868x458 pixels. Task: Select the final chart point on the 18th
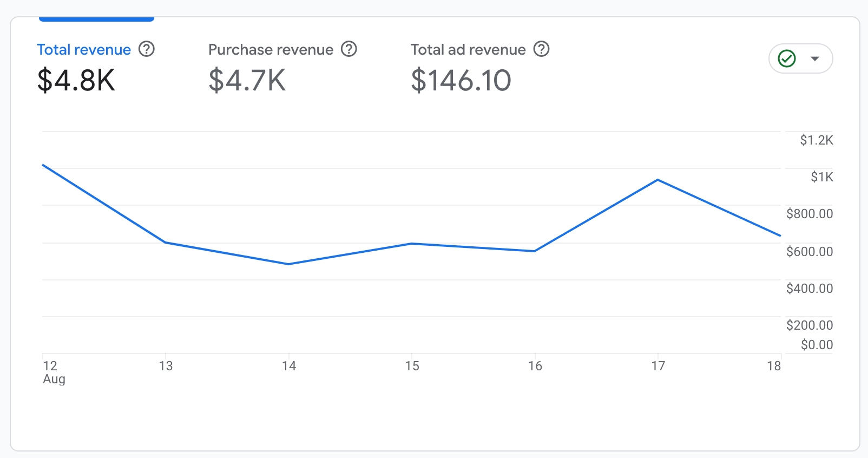(780, 236)
